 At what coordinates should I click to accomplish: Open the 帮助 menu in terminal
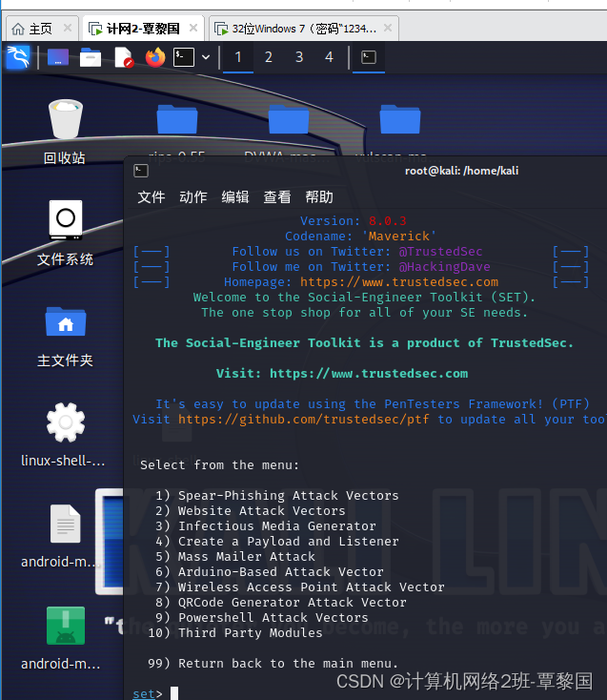click(319, 196)
